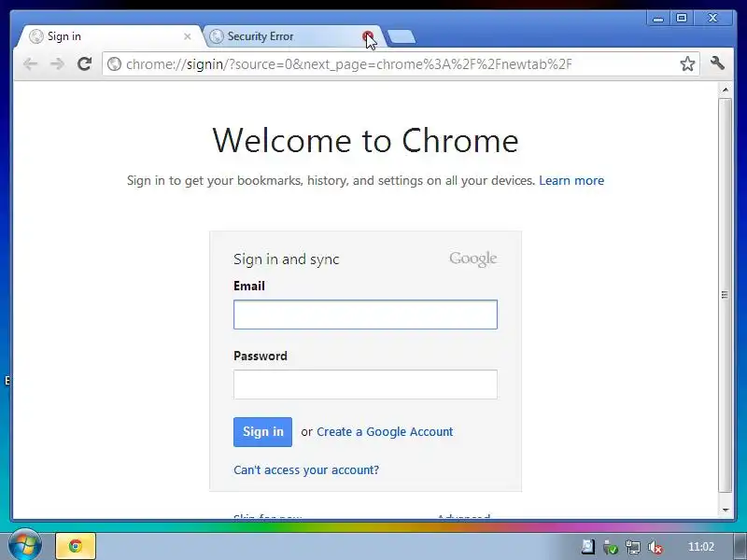Focus the Password input field

[x=365, y=385]
